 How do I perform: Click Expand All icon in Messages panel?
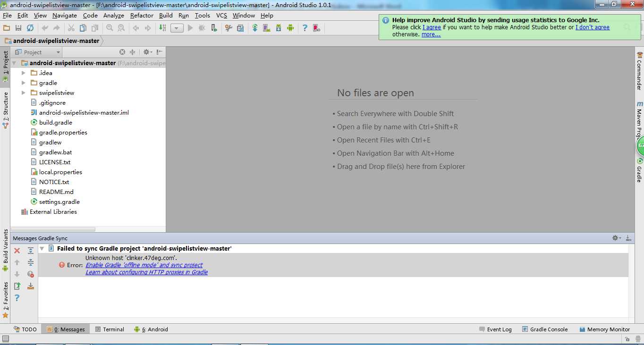coord(31,251)
